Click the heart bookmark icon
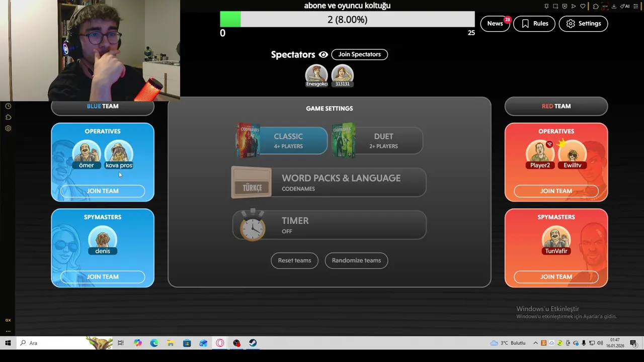 [x=583, y=6]
